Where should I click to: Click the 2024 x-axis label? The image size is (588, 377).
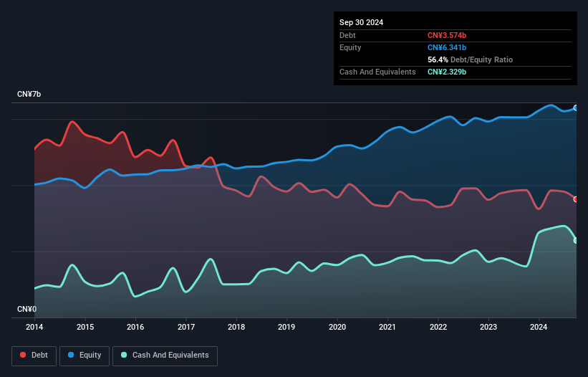pos(539,327)
